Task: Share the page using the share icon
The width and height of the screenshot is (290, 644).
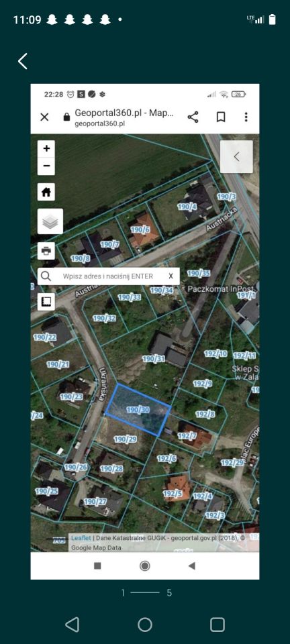Action: [193, 117]
